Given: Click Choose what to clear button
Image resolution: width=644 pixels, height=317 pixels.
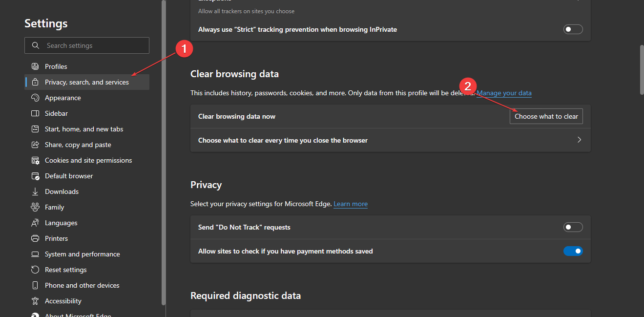Looking at the screenshot, I should pyautogui.click(x=546, y=116).
